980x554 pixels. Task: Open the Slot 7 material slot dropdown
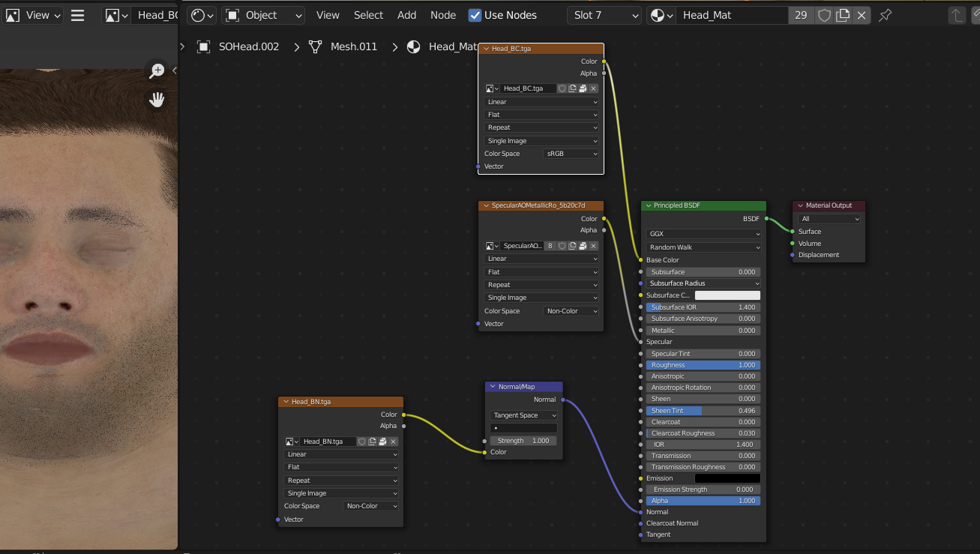604,15
